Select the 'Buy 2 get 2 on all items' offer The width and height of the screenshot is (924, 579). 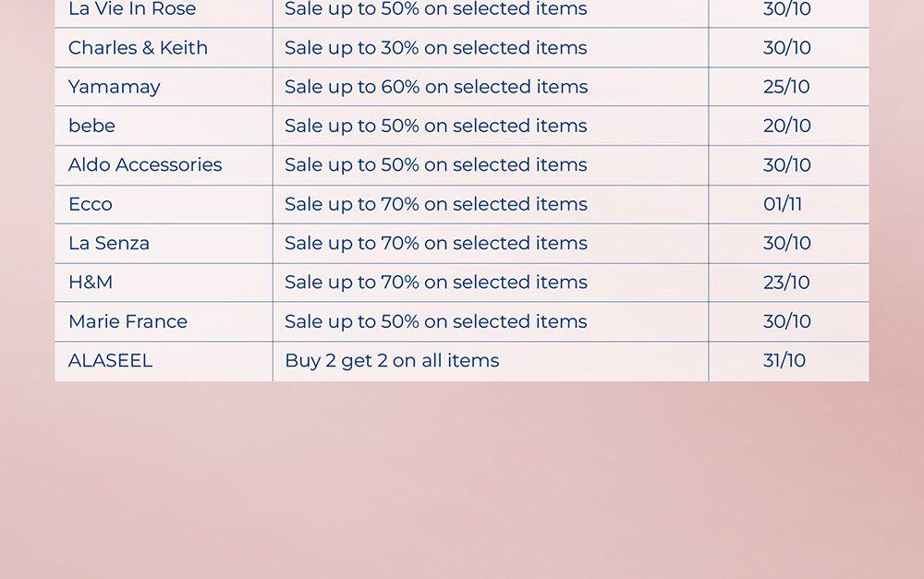pos(392,361)
